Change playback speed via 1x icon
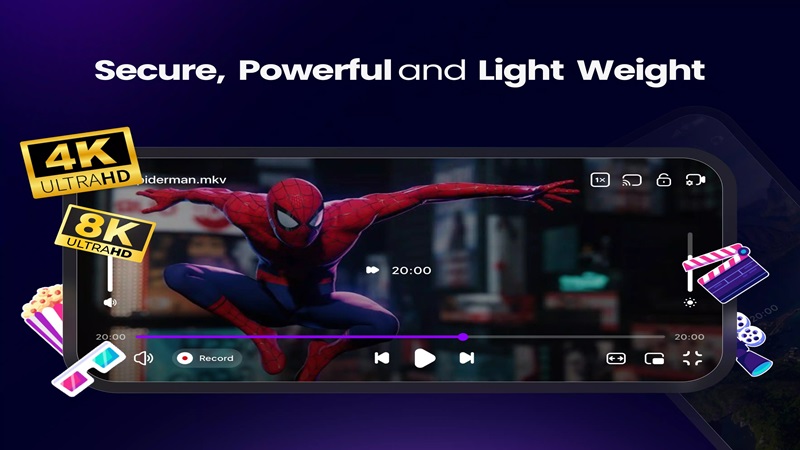The image size is (800, 450). pos(600,180)
